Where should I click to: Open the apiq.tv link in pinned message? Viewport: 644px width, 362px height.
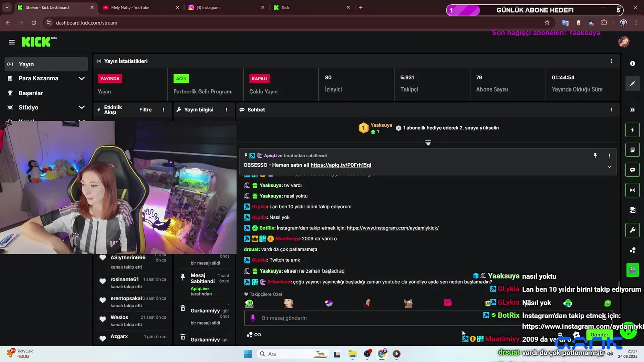341,165
